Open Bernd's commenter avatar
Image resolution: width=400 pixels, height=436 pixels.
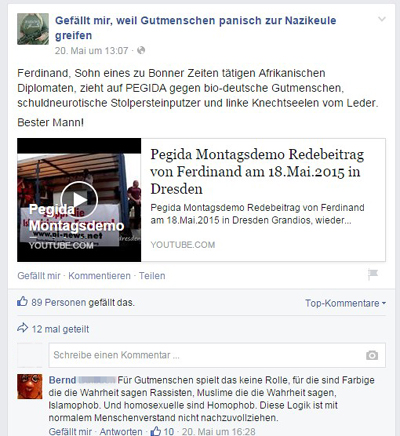[30, 387]
